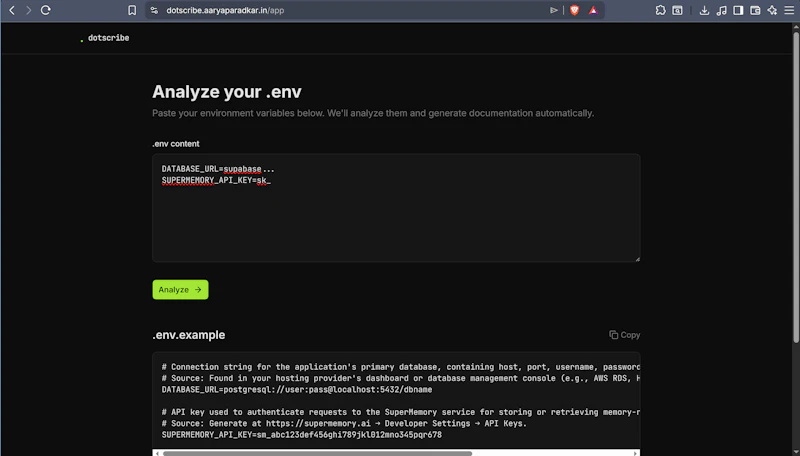Reload the current page
This screenshot has width=800, height=456.
[x=45, y=10]
